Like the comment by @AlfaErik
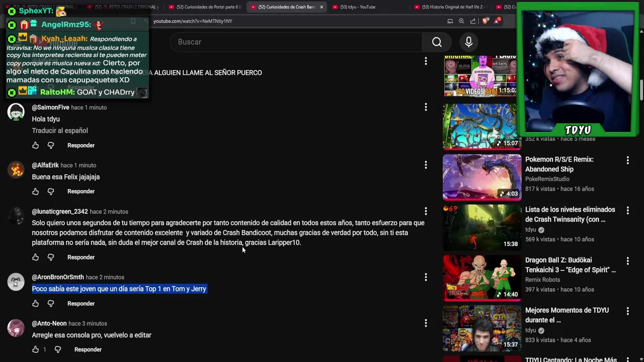Viewport: 644px width, 362px height. click(35, 192)
